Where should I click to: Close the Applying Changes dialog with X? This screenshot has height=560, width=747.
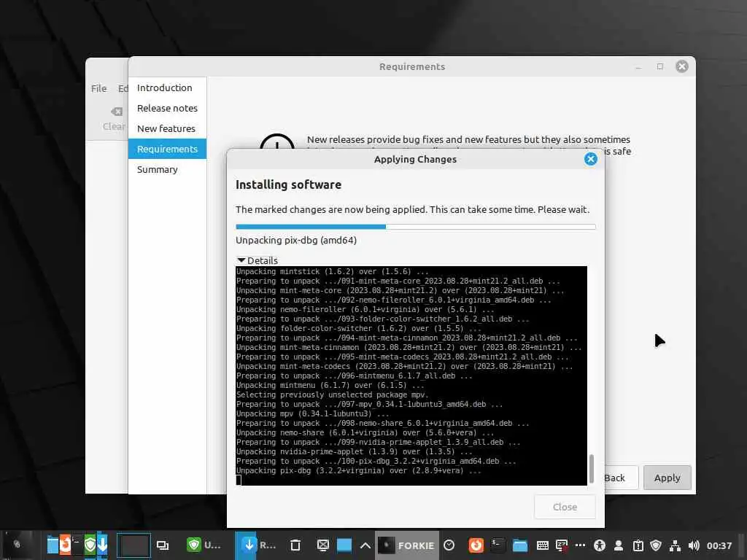590,159
